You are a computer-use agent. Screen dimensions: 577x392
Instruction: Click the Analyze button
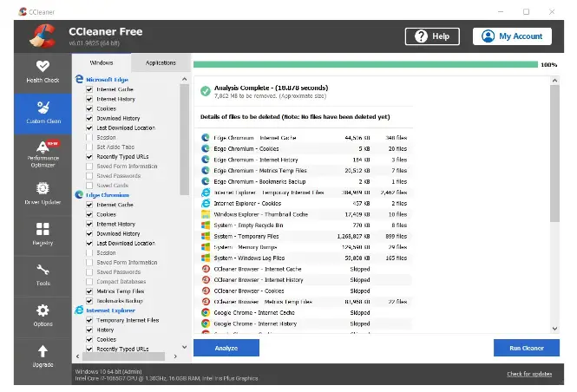[226, 348]
